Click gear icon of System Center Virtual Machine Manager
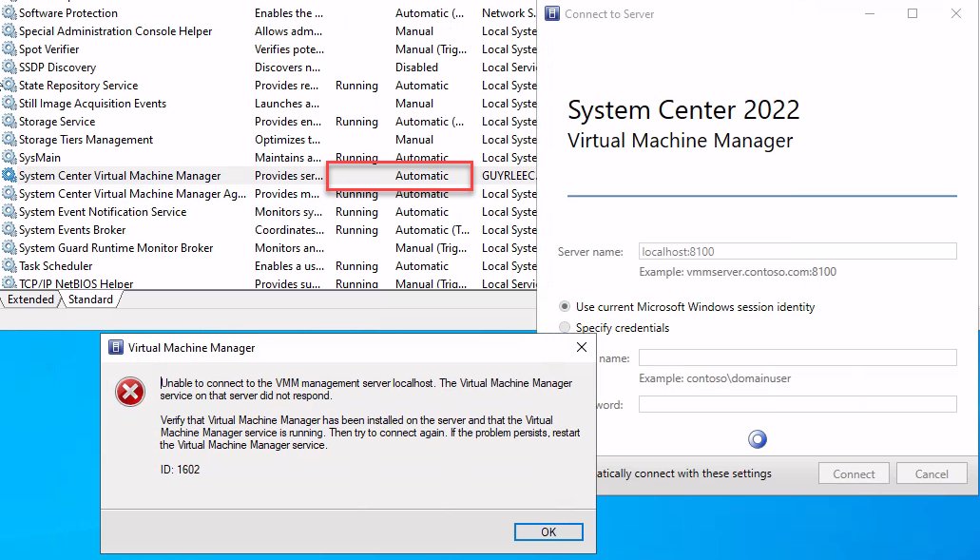 pyautogui.click(x=10, y=176)
